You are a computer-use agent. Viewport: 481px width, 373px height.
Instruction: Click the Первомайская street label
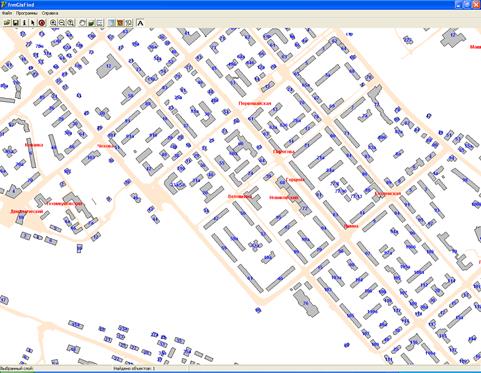coord(255,103)
